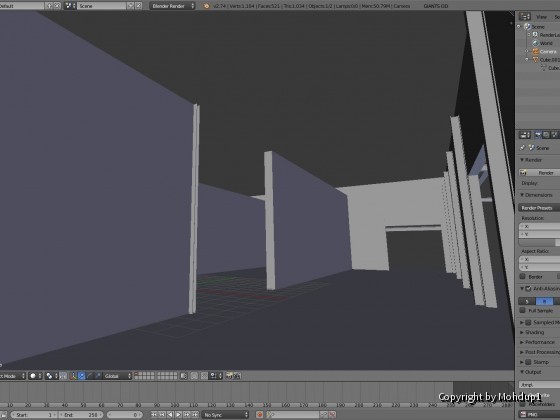Set the timeline Start frame field
Screen dimensions: 560x420
[x=34, y=415]
